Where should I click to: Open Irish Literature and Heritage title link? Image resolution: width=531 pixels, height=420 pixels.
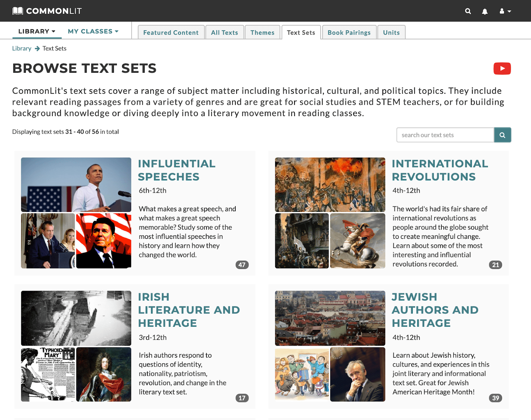189,310
